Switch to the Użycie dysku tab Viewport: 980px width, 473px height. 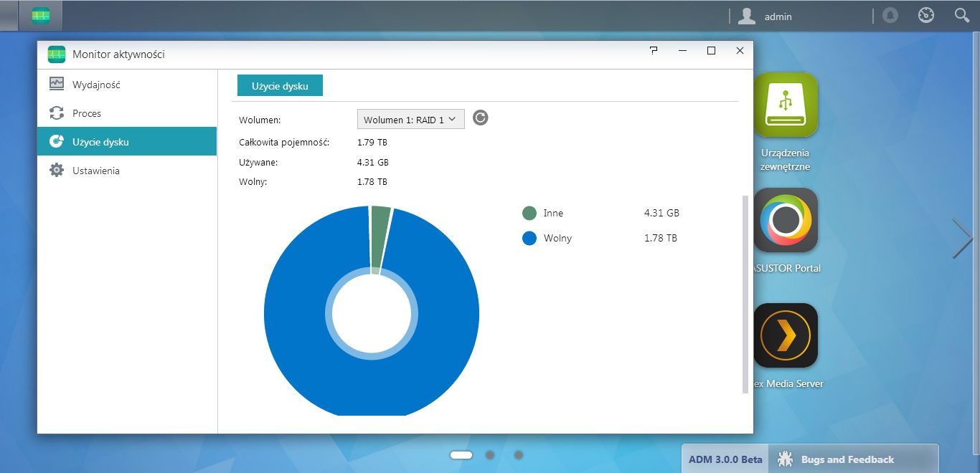280,85
